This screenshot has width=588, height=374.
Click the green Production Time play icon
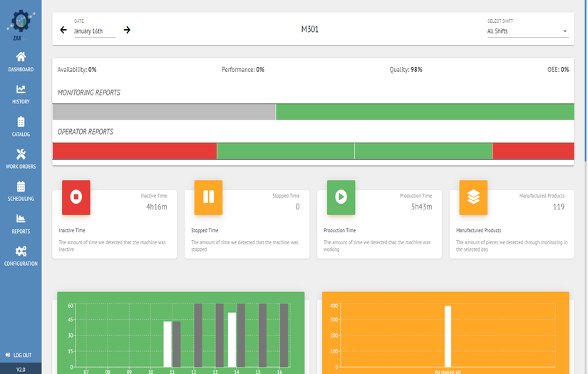[x=341, y=197]
